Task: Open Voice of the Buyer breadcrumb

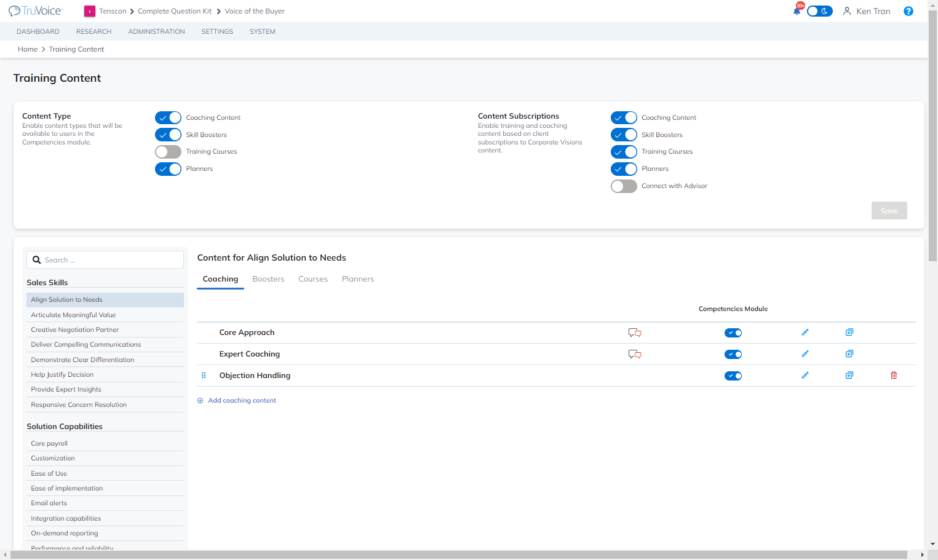Action: coord(255,11)
